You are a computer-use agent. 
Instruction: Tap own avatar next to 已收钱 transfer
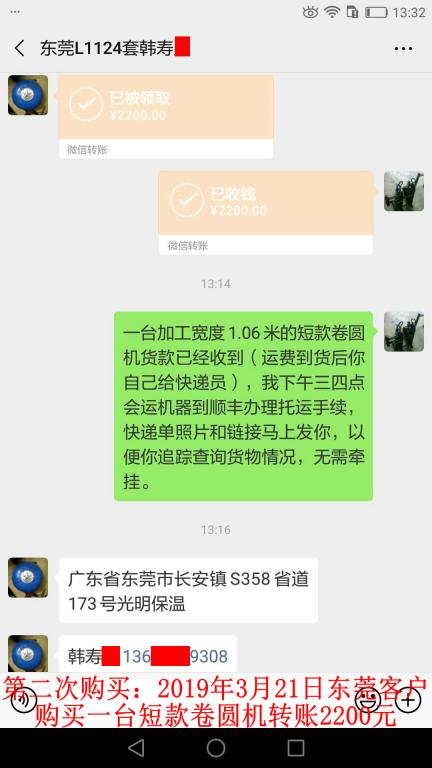click(404, 191)
